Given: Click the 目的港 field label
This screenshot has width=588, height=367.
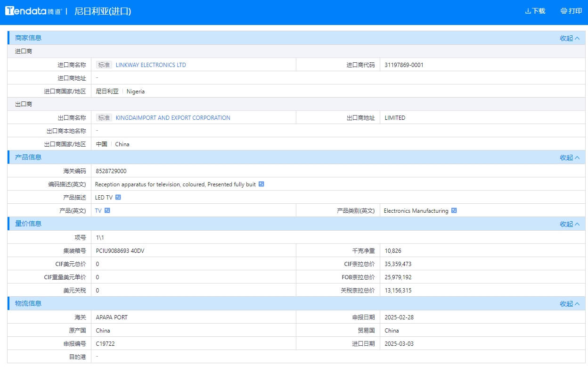Looking at the screenshot, I should (78, 357).
